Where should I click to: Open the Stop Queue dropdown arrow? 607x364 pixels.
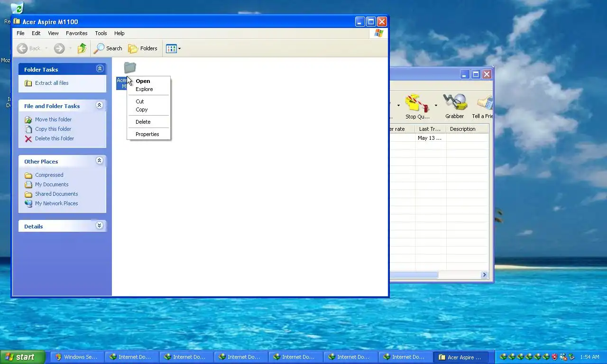click(436, 105)
